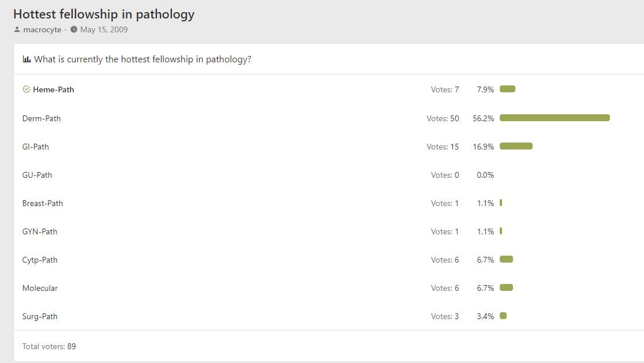The image size is (644, 363).
Task: Click the Molecular poll option
Action: pos(40,289)
